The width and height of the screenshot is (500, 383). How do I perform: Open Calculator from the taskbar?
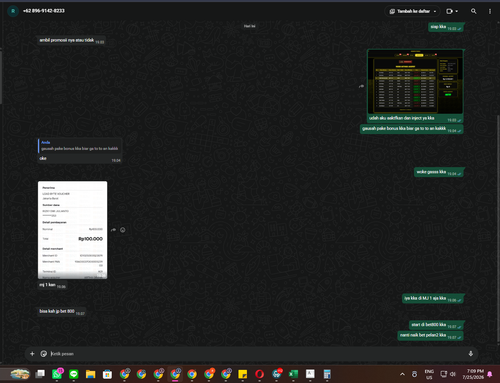point(327,374)
